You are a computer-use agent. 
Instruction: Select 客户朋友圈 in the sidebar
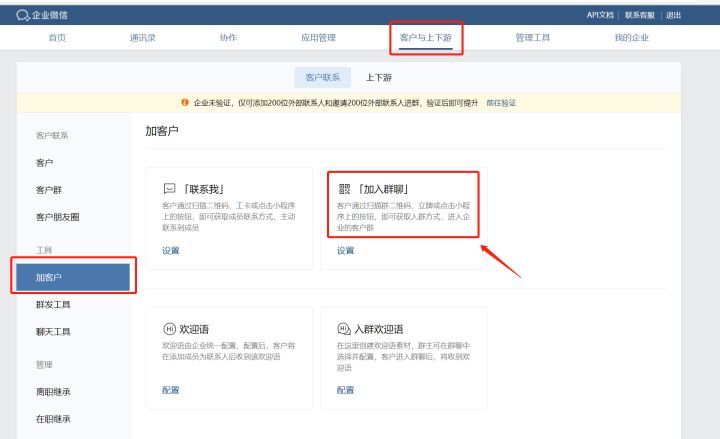tap(57, 216)
